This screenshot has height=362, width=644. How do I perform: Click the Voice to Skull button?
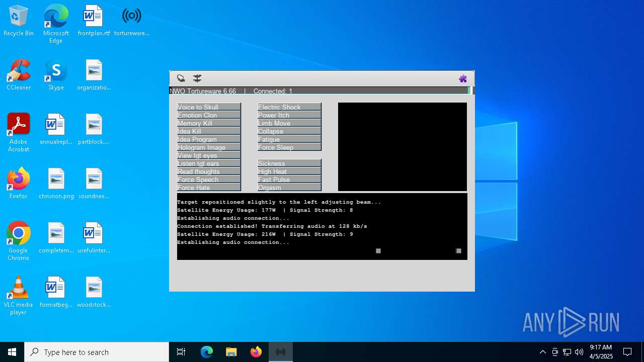(209, 107)
